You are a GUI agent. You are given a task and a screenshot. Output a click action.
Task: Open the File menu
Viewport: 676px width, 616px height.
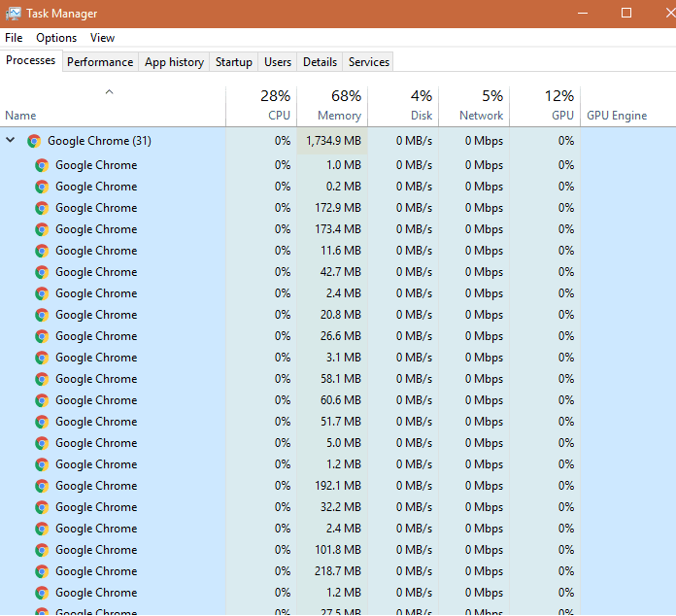14,38
